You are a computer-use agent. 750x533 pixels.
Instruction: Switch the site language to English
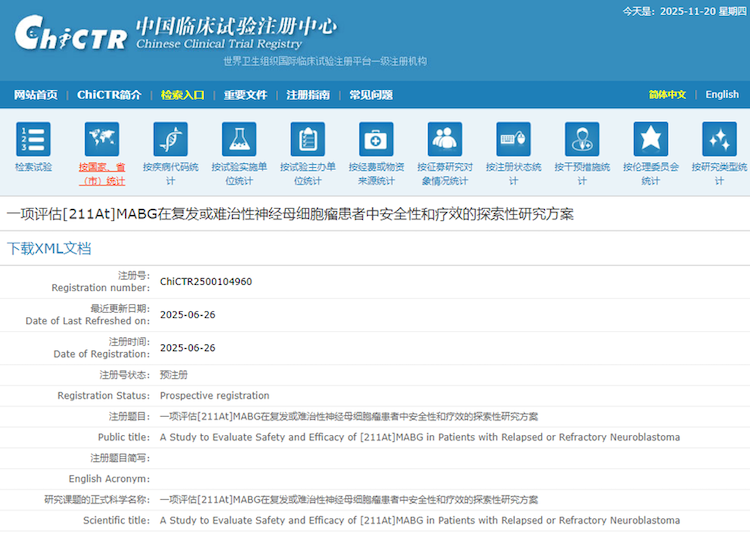point(721,95)
